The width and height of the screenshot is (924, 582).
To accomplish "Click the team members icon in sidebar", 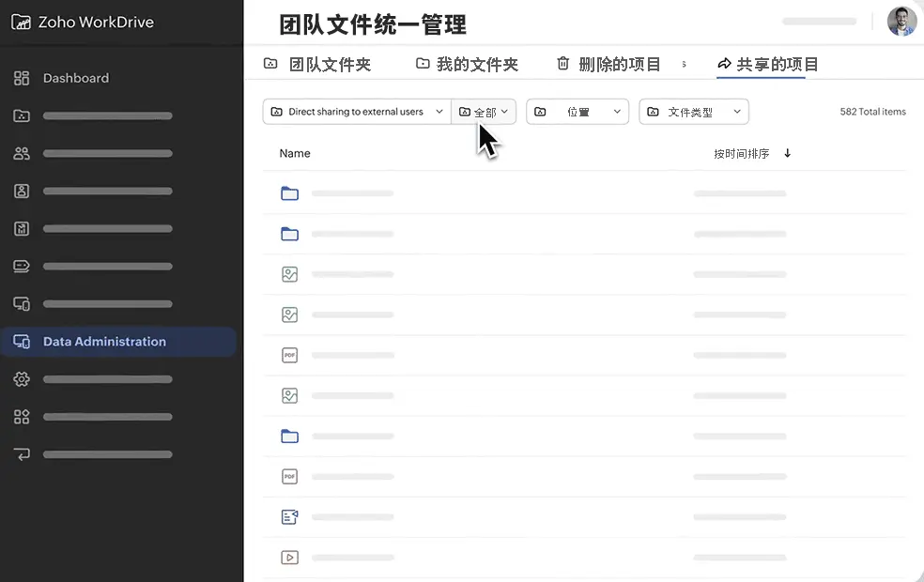I will [21, 153].
